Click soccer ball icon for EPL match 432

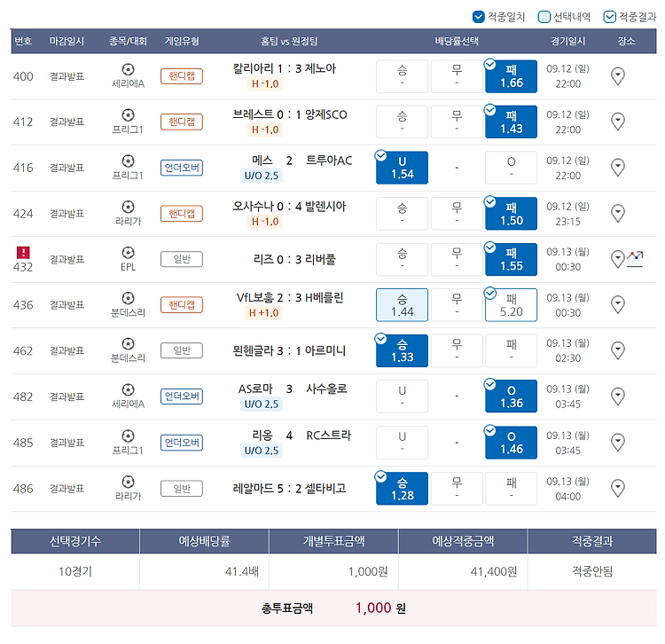pyautogui.click(x=128, y=253)
